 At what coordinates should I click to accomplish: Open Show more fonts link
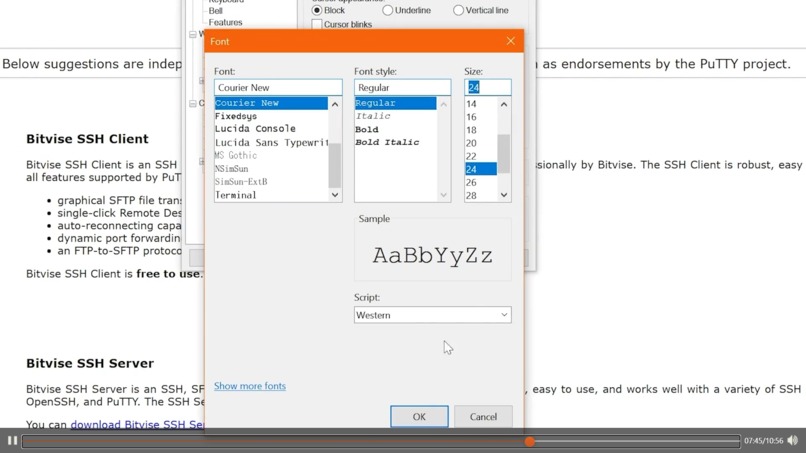250,386
